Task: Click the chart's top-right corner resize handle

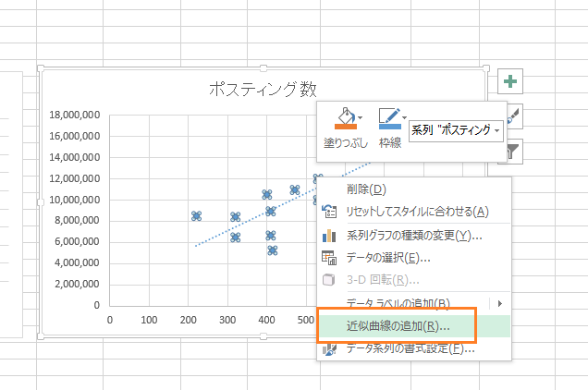Action: (x=486, y=68)
